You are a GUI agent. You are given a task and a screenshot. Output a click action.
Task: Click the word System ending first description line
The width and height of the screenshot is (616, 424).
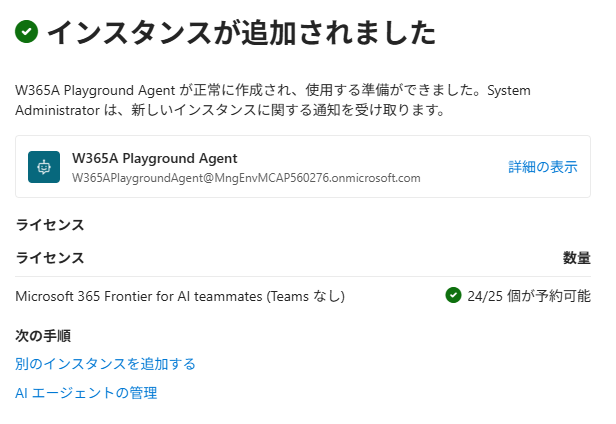pyautogui.click(x=509, y=90)
